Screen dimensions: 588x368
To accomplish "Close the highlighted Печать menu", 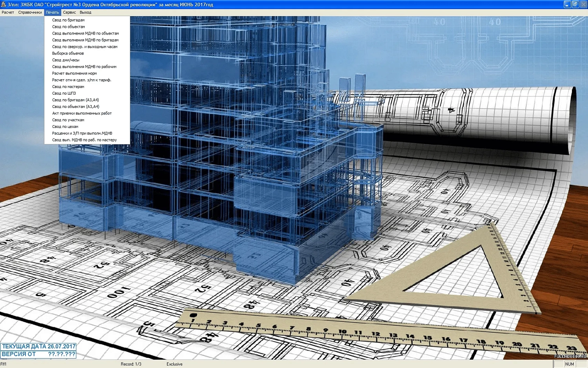I will click(52, 13).
